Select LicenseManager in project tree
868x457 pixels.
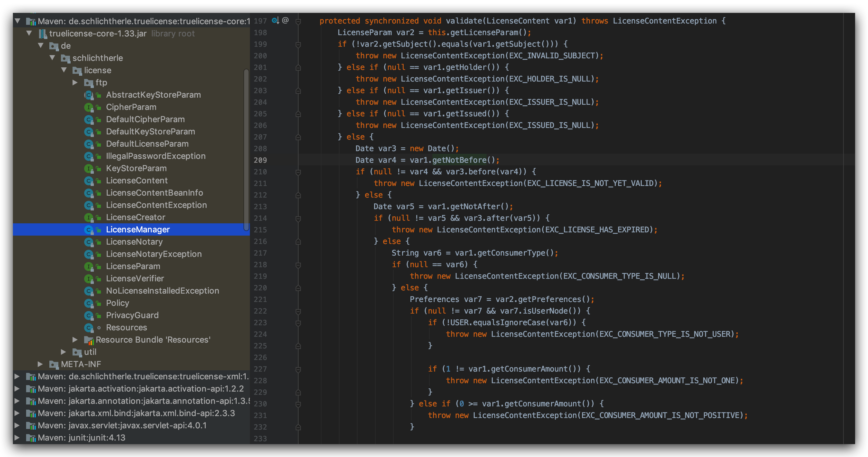click(x=131, y=229)
